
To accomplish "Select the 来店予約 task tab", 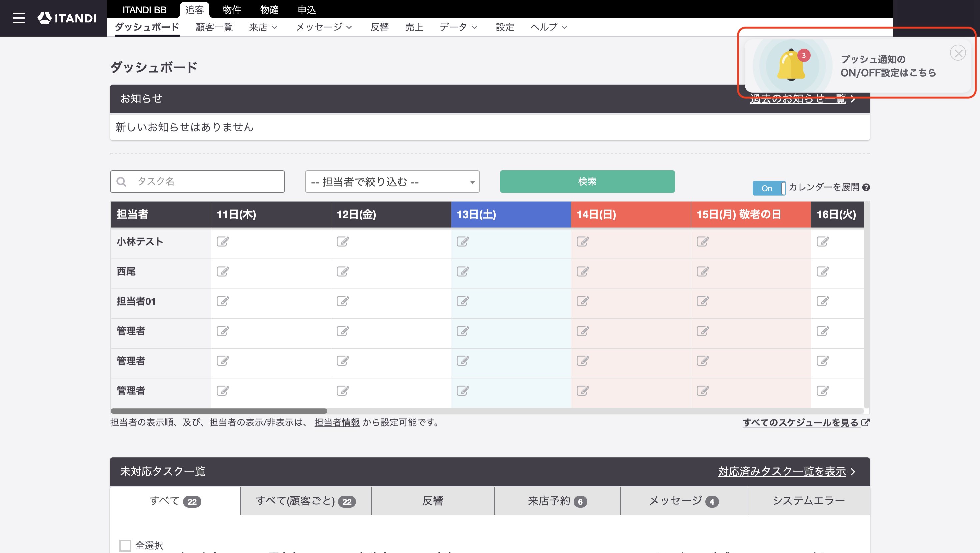I will tap(557, 501).
